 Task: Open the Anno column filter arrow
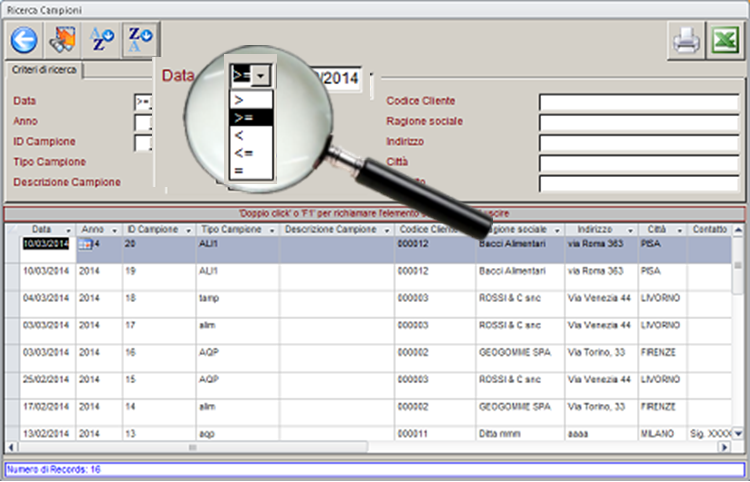tap(114, 230)
